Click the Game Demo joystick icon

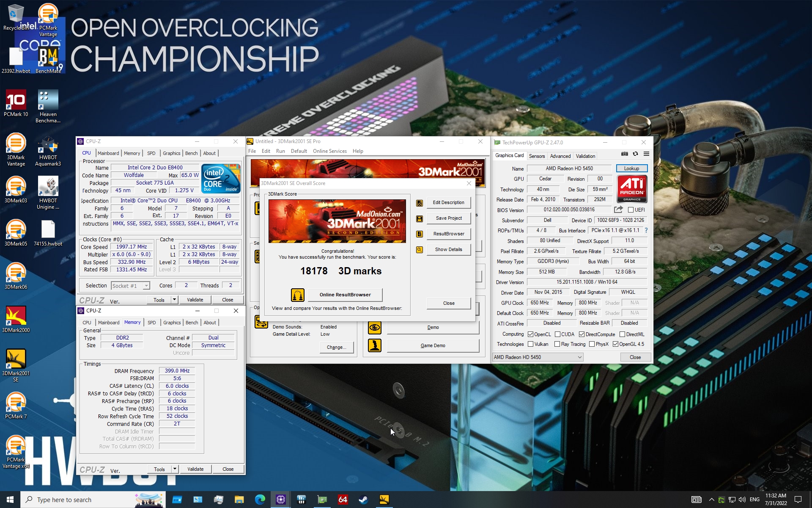pyautogui.click(x=375, y=345)
